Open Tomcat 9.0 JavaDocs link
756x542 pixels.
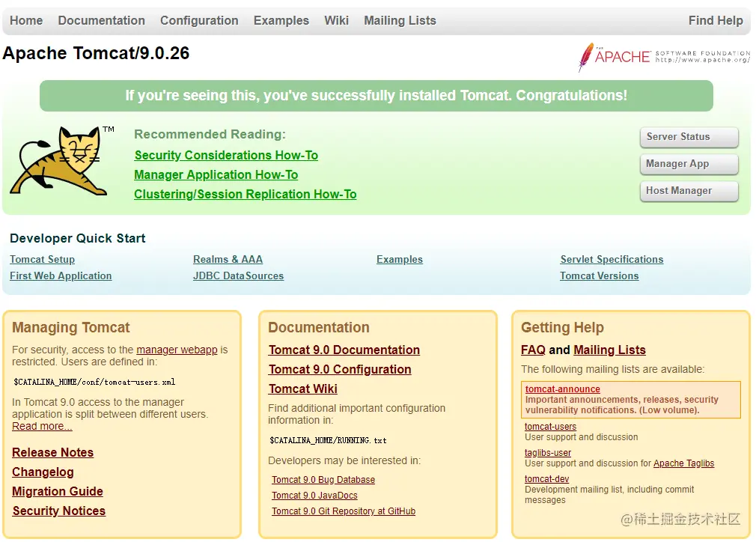click(x=314, y=496)
